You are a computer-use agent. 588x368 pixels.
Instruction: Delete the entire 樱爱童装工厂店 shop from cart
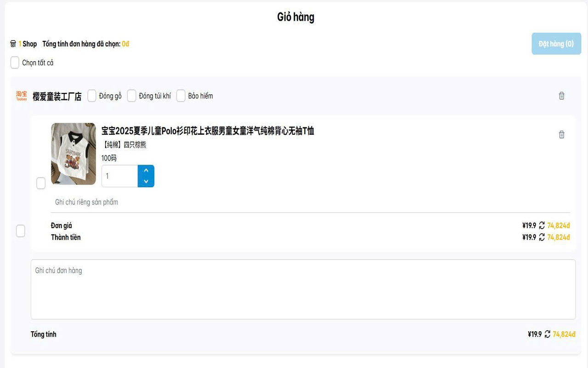561,96
